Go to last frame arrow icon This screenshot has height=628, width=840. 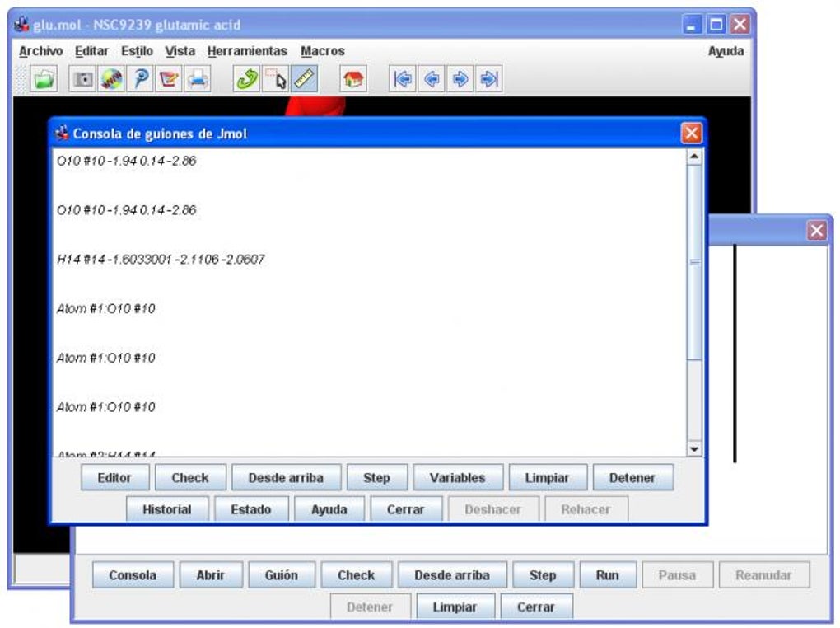pyautogui.click(x=488, y=79)
